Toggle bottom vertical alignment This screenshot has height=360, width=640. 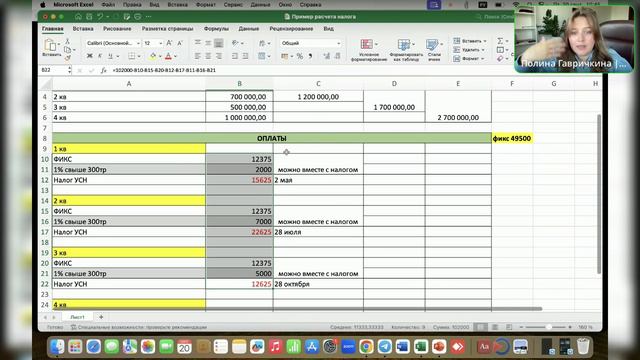(x=219, y=43)
